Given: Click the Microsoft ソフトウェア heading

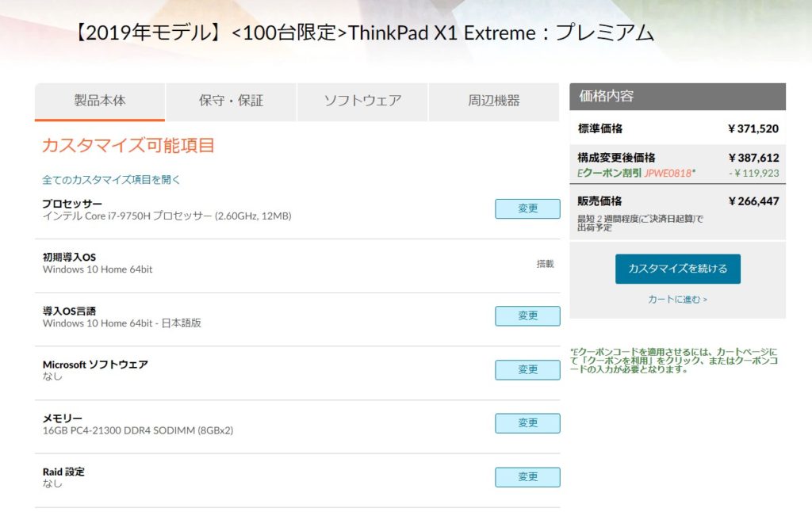Looking at the screenshot, I should (95, 365).
